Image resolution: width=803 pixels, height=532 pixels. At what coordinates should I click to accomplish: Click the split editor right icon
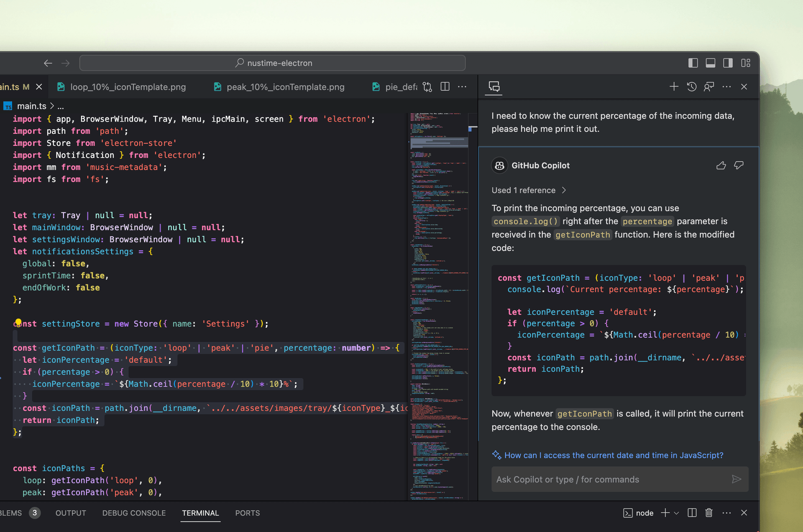(445, 87)
